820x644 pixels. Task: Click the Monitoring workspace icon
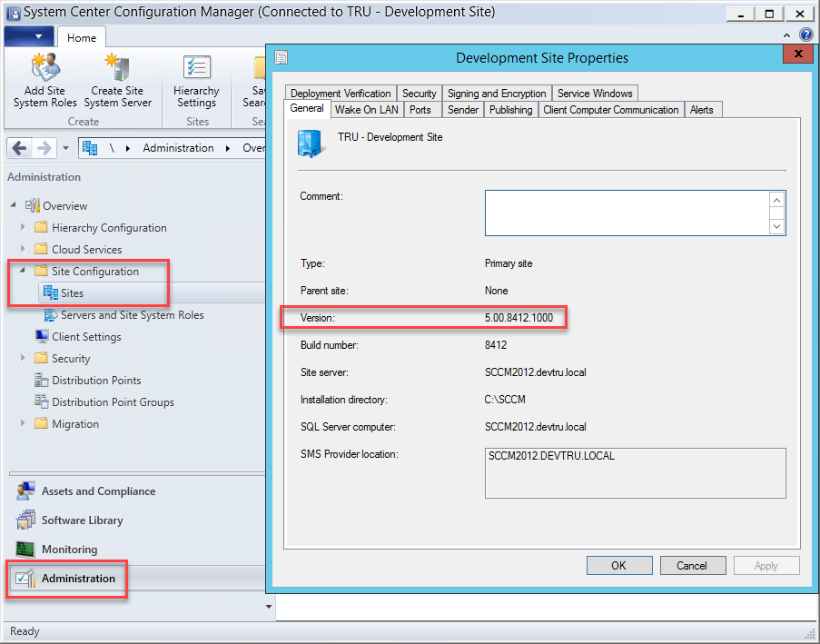pos(25,550)
